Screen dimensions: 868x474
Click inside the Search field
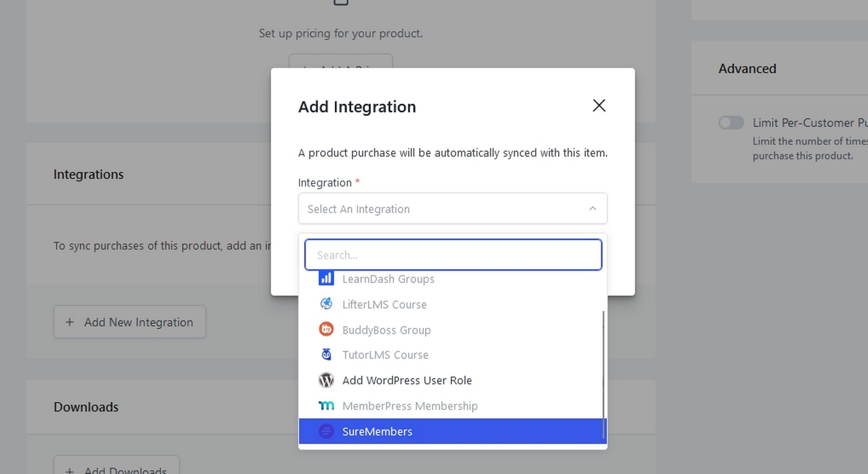(452, 255)
